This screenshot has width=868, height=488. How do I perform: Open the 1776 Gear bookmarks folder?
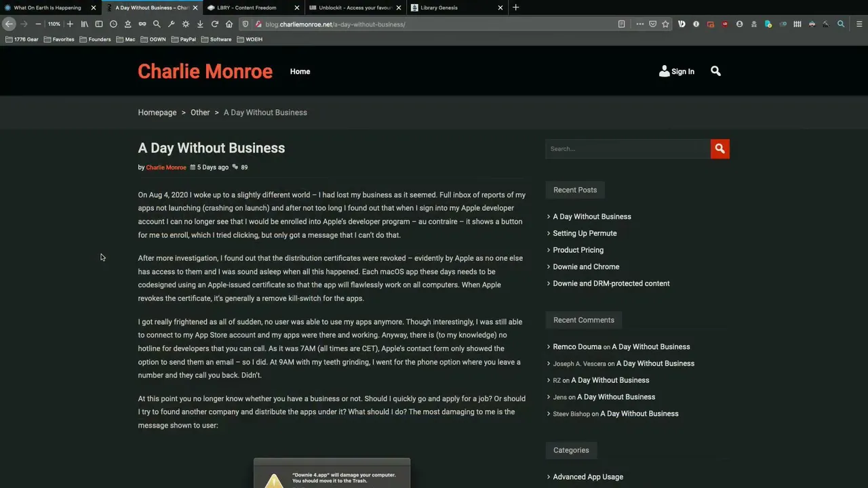pyautogui.click(x=22, y=39)
